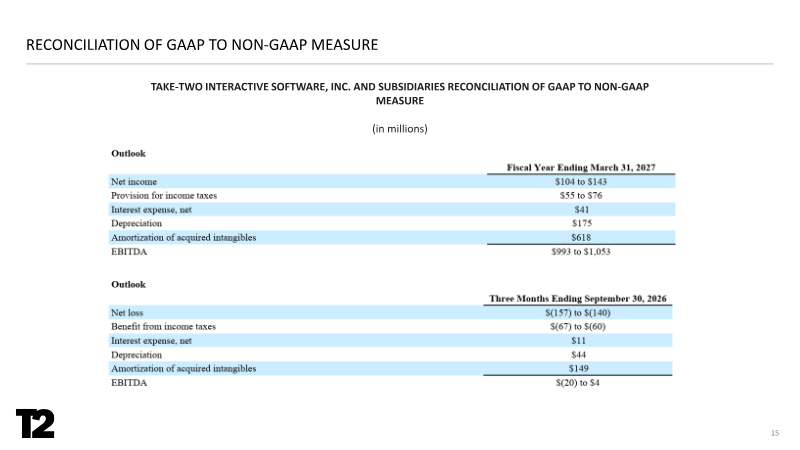
Task: Click the '$993 to $1,053' EBITDA value
Action: (x=581, y=252)
